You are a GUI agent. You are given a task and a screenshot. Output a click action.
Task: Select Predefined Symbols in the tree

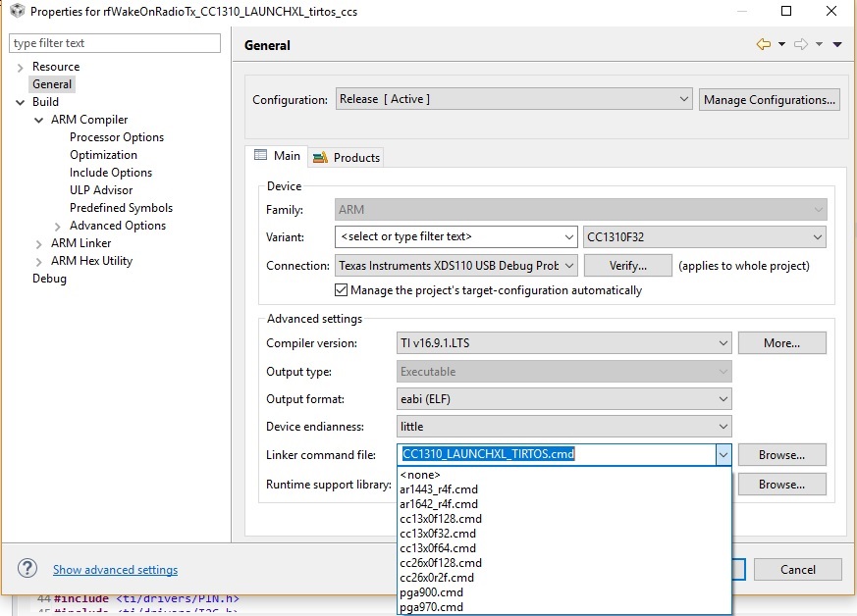click(x=121, y=208)
